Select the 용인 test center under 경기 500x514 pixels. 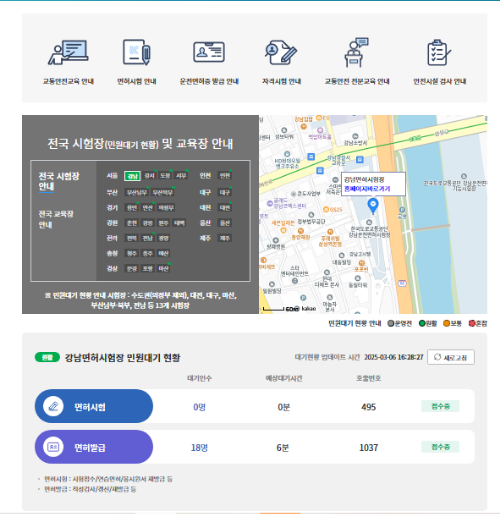(132, 208)
